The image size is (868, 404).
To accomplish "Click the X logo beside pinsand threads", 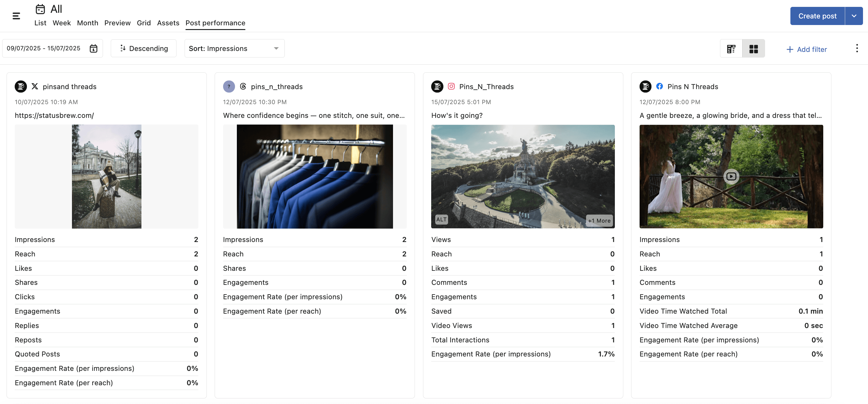I will (35, 87).
